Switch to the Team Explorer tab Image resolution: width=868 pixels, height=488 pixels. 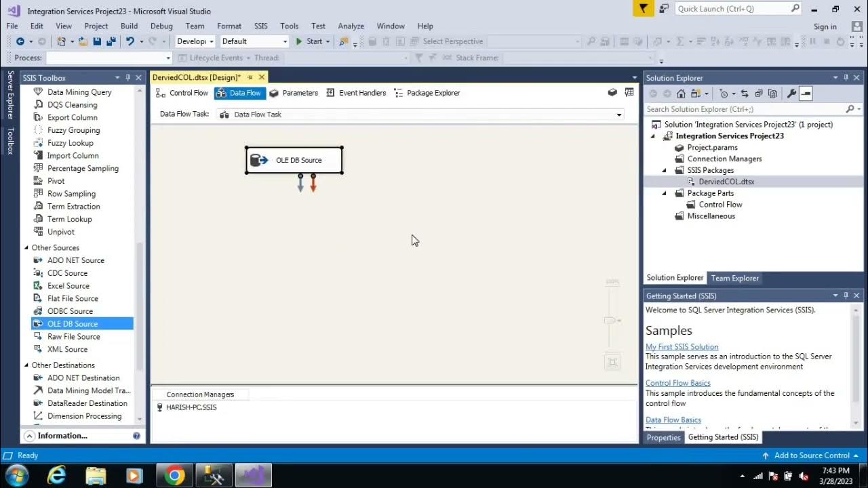[x=734, y=278]
